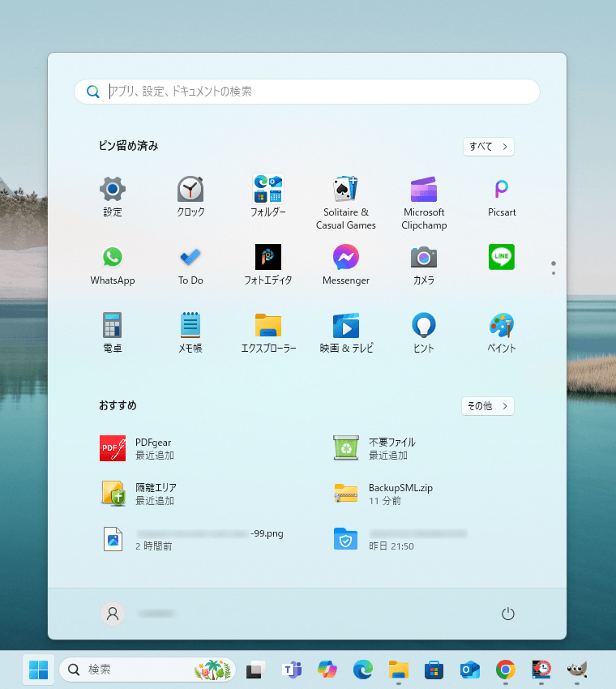Open Microsoft Clipchamp
The width and height of the screenshot is (616, 689).
coord(424,202)
